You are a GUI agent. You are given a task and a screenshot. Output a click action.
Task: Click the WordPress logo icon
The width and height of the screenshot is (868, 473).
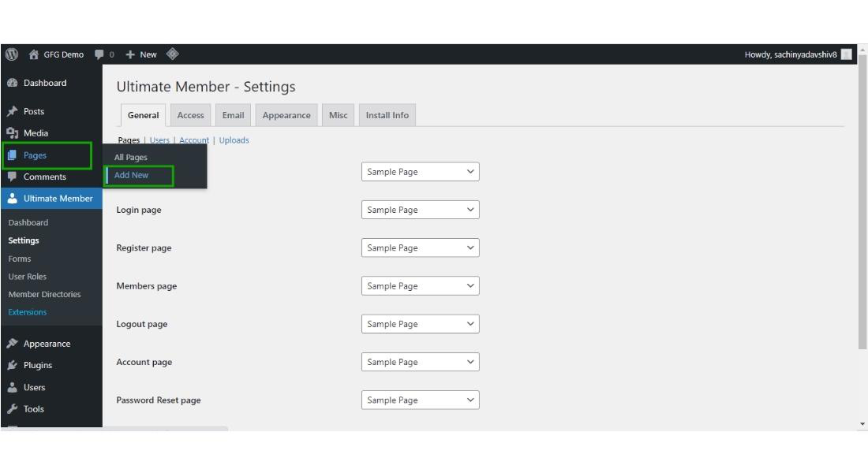pos(12,54)
